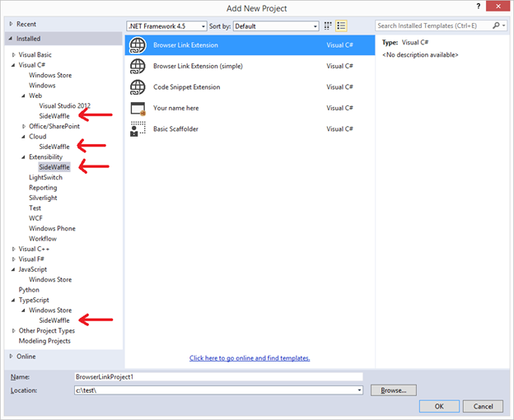
Task: Select the Test category
Action: (x=35, y=208)
